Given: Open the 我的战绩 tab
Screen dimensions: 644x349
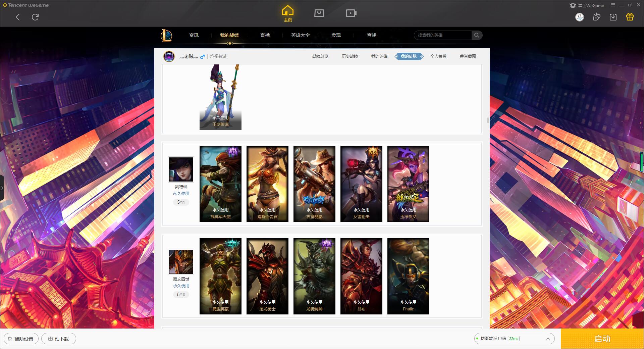Looking at the screenshot, I should pos(229,35).
